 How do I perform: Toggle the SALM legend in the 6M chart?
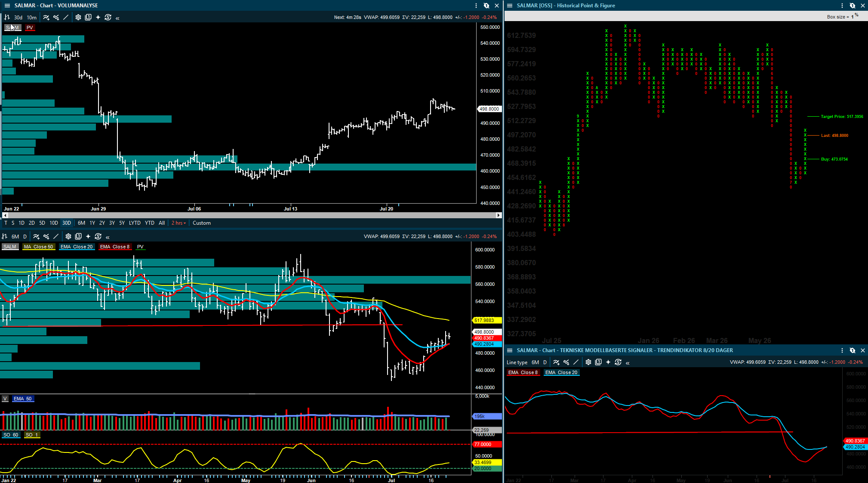pyautogui.click(x=10, y=247)
